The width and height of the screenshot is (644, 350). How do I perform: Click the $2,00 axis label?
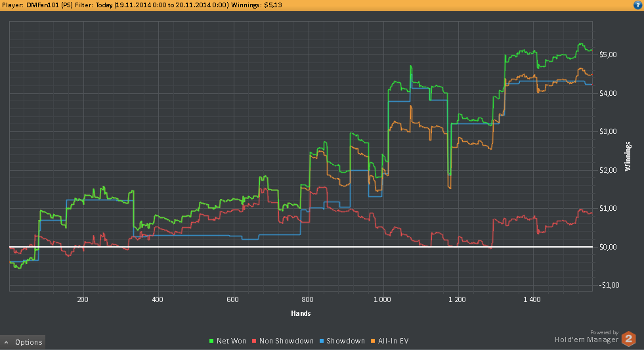pos(608,170)
